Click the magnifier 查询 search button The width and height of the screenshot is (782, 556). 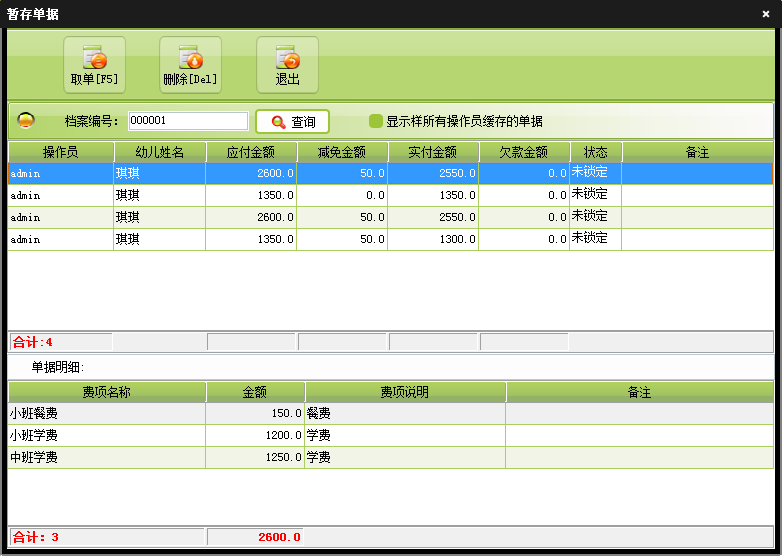point(293,122)
